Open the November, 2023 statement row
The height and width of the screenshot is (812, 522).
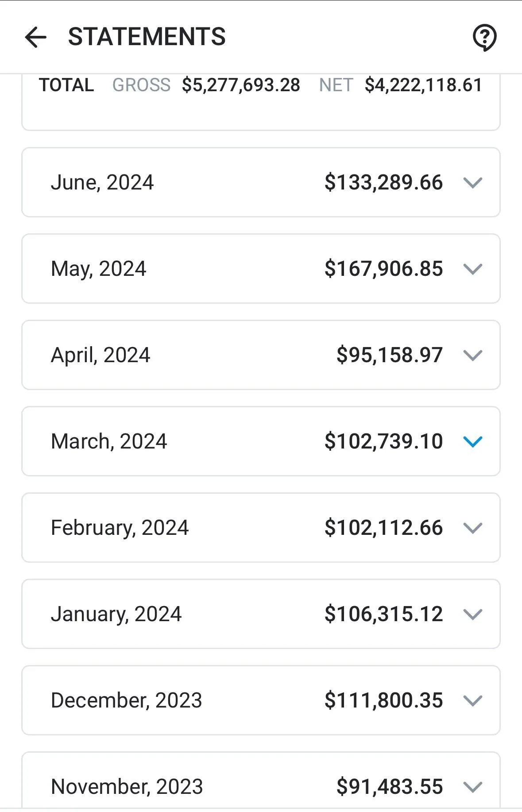tap(261, 782)
